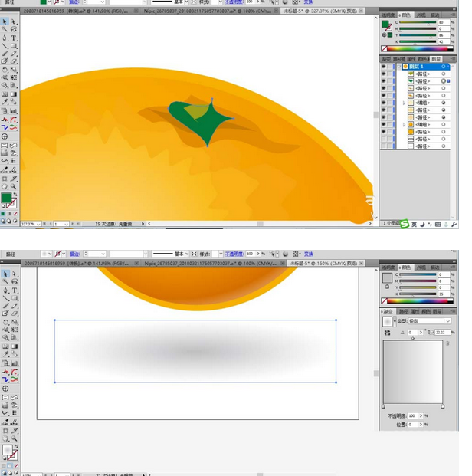Open fill color dropdown in lower control bar
Screen dimensions: 472x476
coord(50,254)
